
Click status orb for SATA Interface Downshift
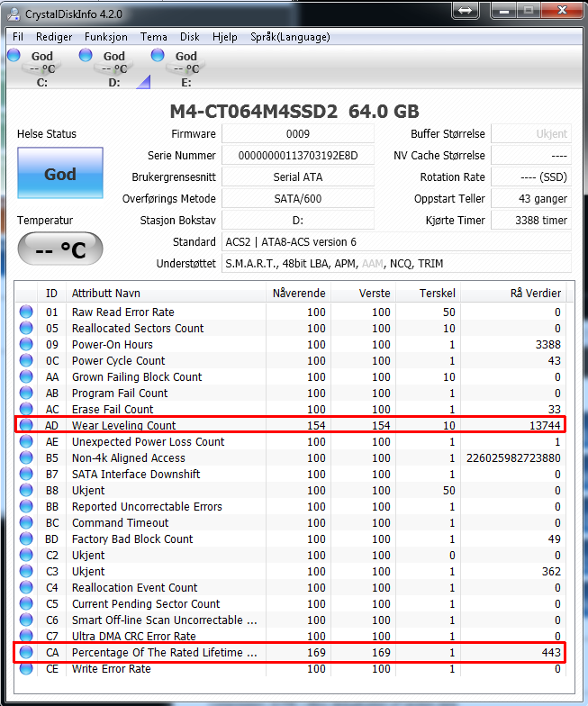pos(26,474)
